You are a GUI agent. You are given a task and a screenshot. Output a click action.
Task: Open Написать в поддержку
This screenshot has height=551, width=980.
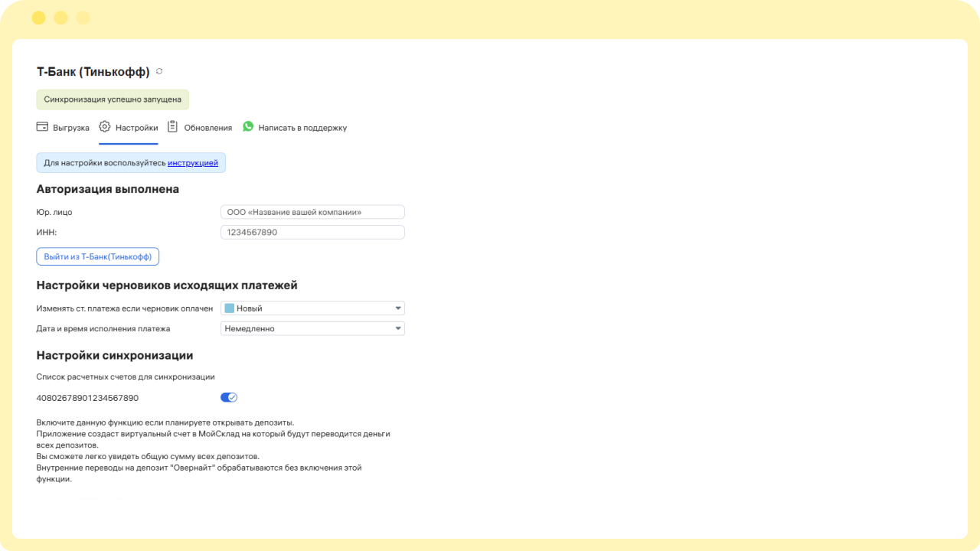pos(295,128)
